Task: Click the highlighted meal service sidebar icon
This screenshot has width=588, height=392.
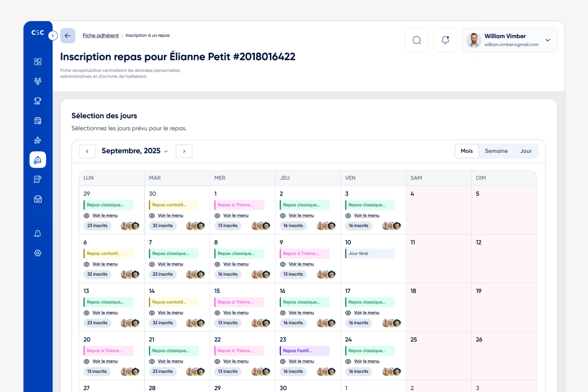Action: [x=38, y=160]
